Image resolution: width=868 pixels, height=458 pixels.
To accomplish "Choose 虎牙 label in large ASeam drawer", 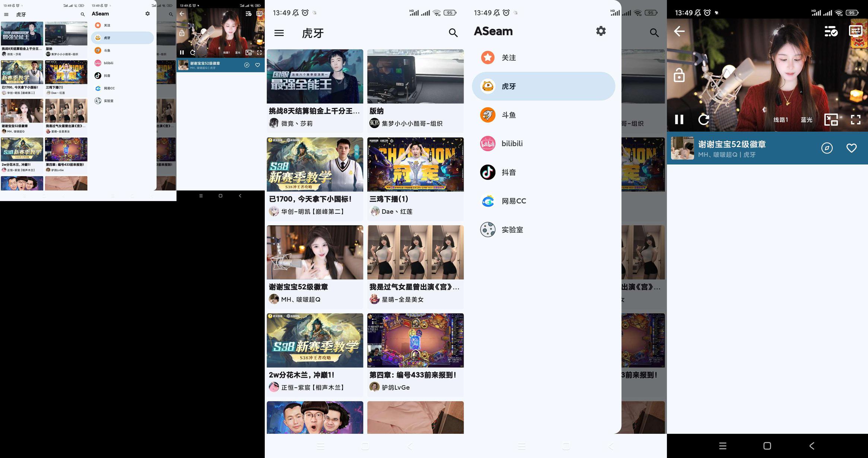I will pos(509,86).
